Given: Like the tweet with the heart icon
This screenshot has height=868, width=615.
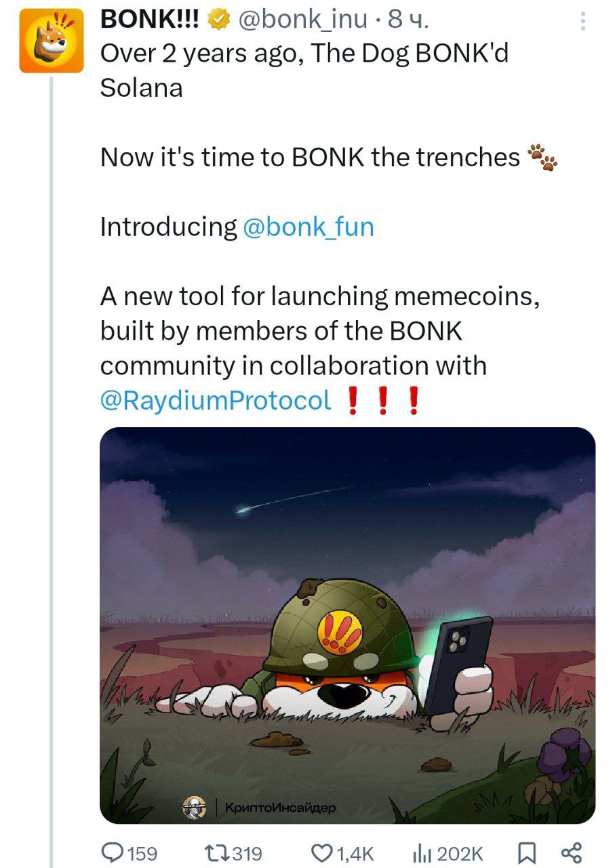Looking at the screenshot, I should [x=320, y=852].
